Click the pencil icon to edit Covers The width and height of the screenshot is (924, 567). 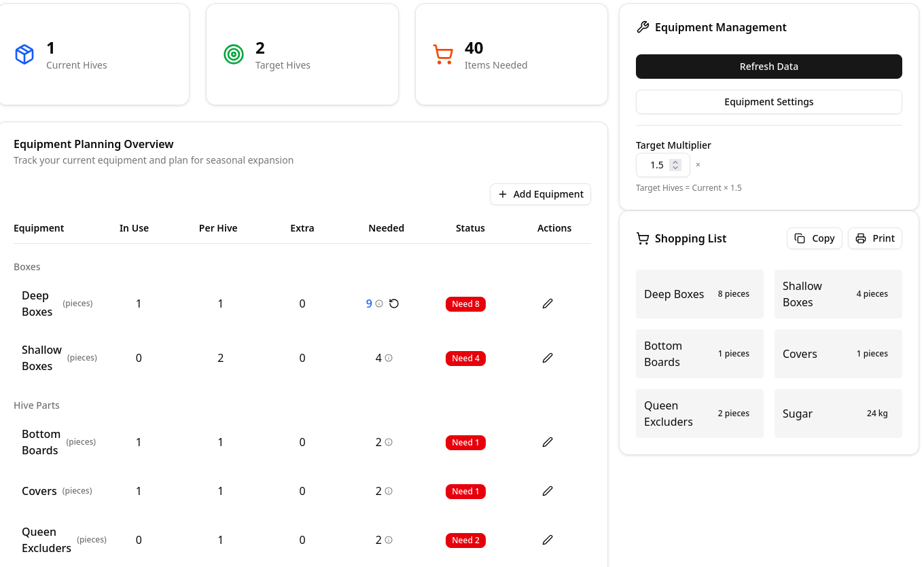tap(548, 491)
